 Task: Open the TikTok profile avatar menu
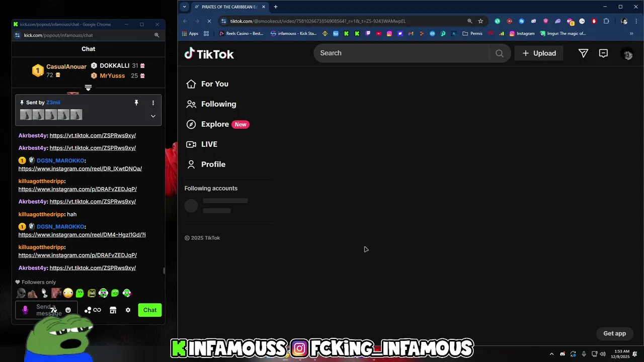(627, 54)
